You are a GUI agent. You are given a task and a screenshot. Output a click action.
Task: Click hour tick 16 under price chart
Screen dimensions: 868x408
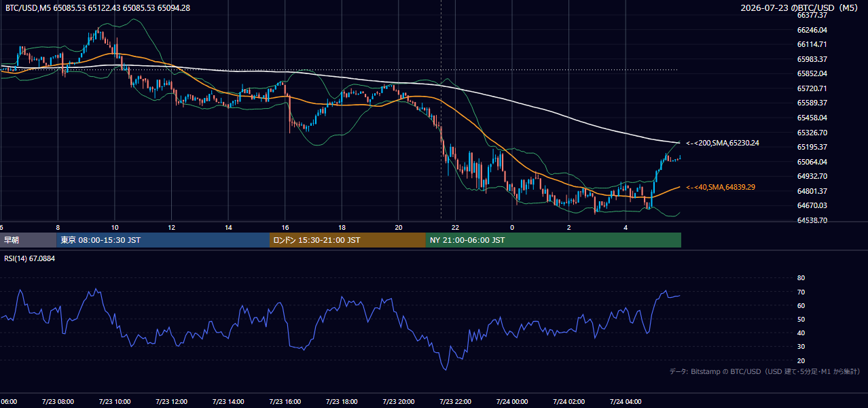coord(285,227)
